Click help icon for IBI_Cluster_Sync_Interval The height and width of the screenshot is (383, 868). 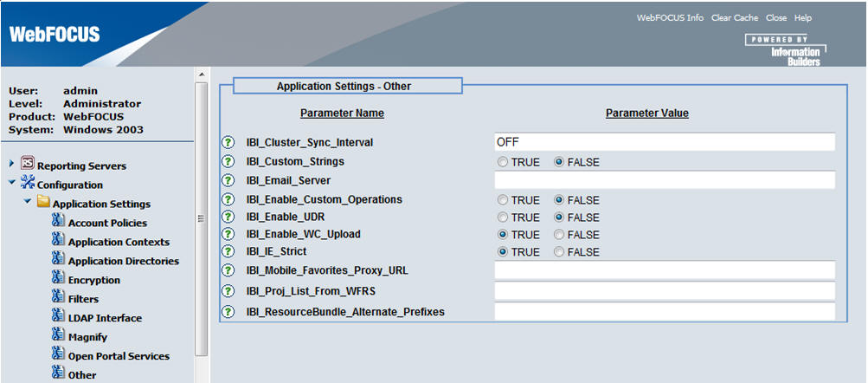click(228, 142)
